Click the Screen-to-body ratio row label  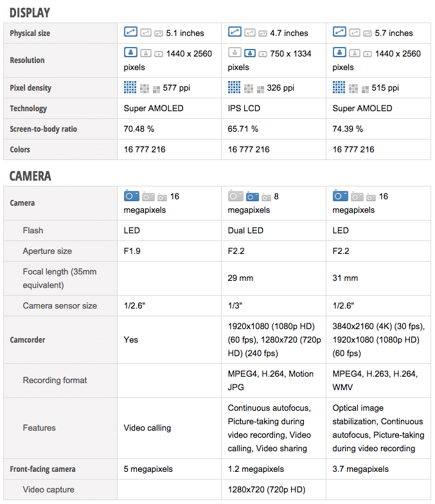pyautogui.click(x=44, y=129)
